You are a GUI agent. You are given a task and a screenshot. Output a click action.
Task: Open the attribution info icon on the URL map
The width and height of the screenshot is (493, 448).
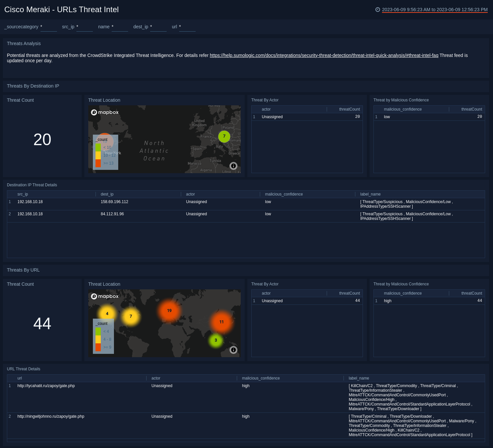pos(233,350)
